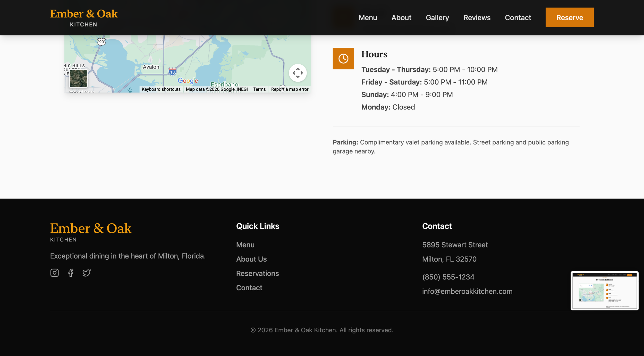Open the screenshot preview thumbnail at bottom right

[605, 291]
